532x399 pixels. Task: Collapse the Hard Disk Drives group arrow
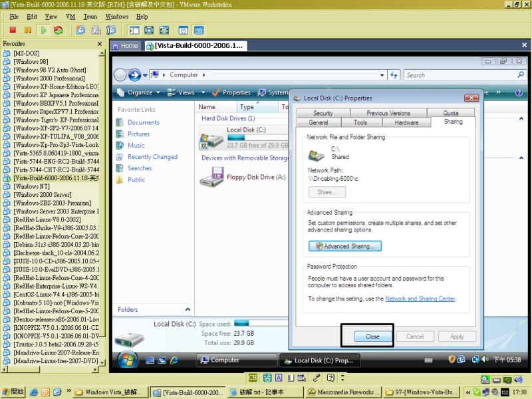click(521, 118)
